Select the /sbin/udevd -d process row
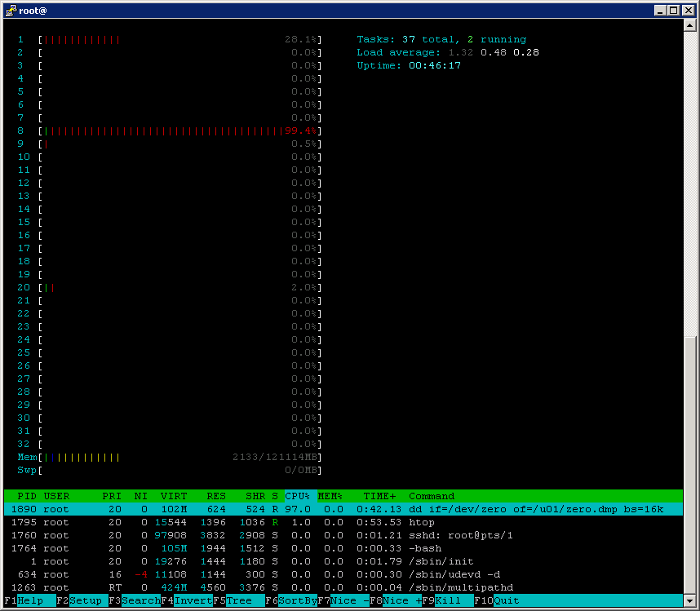 coord(343,574)
